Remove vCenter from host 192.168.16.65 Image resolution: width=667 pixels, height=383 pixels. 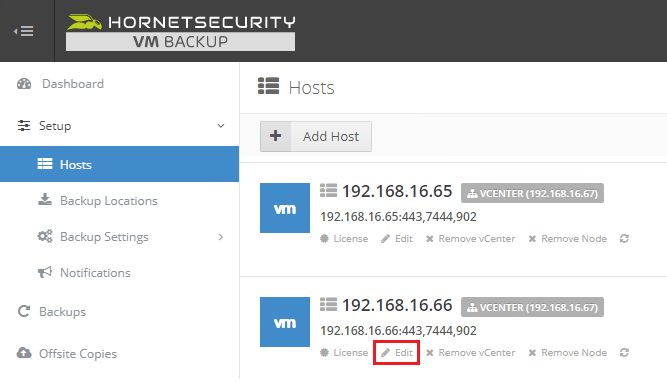(x=470, y=239)
